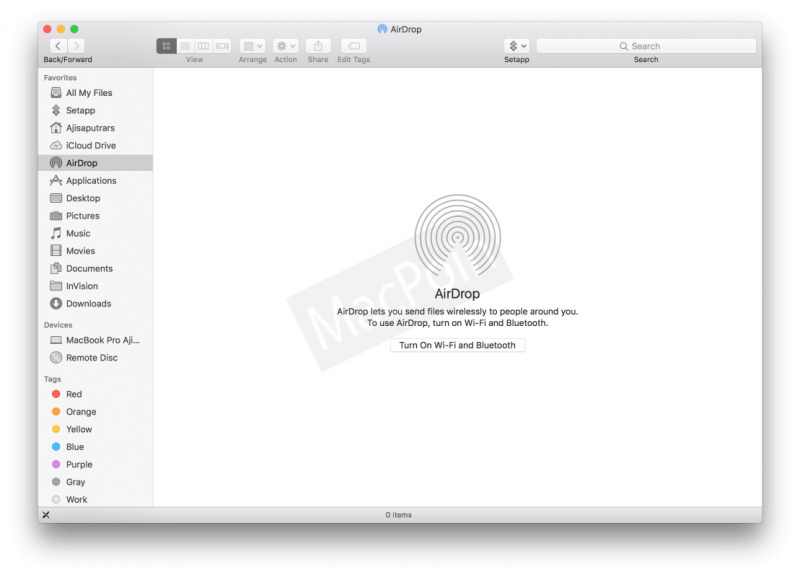Focus the Search field
The image size is (800, 577).
[646, 46]
